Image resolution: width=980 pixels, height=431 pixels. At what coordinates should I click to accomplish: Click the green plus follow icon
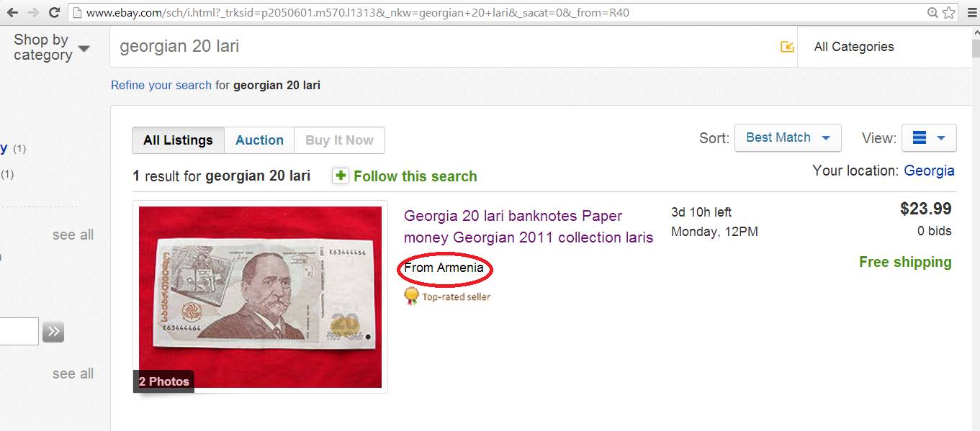pos(340,176)
